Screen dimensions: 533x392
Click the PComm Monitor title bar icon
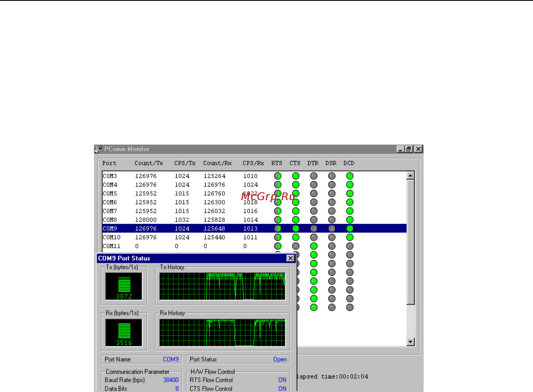pos(98,149)
